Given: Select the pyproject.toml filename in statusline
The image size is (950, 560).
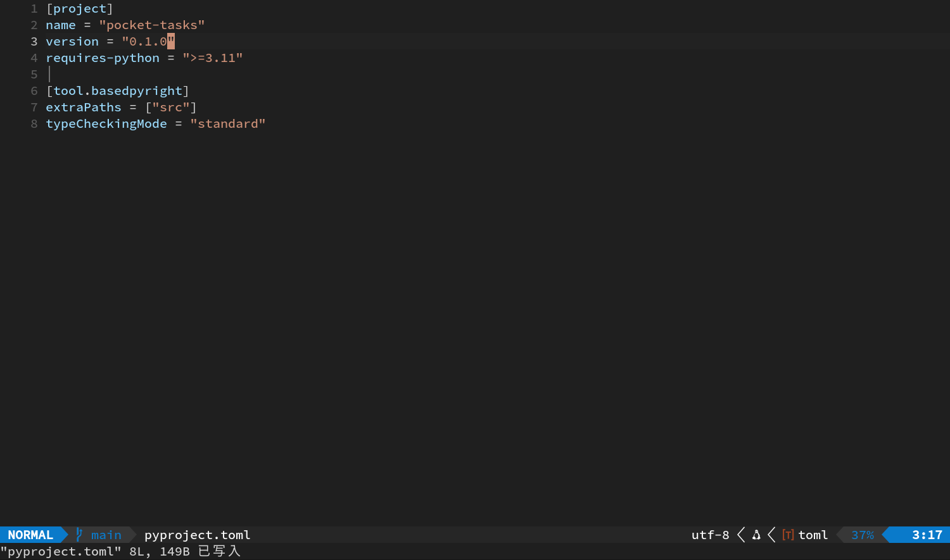Looking at the screenshot, I should (x=198, y=535).
